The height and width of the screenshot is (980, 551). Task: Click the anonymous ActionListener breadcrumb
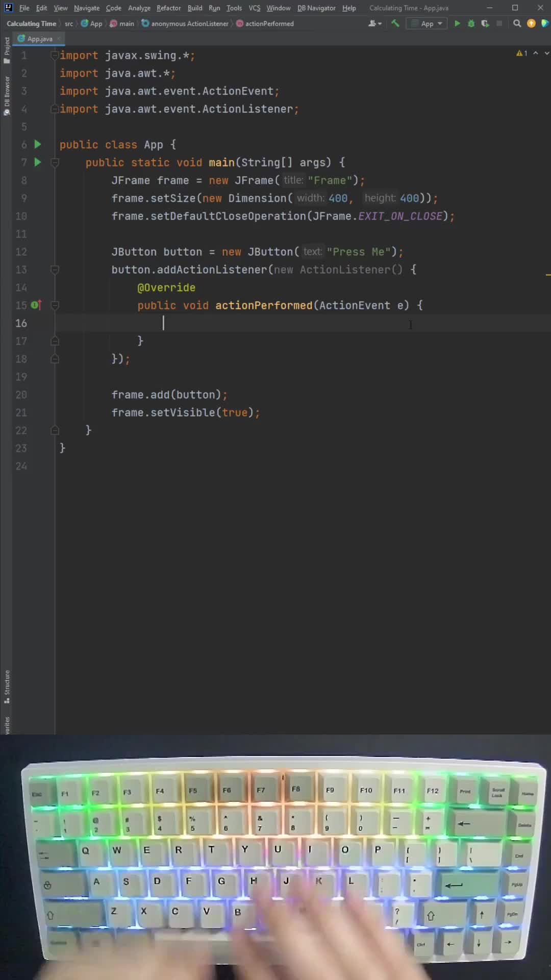185,23
